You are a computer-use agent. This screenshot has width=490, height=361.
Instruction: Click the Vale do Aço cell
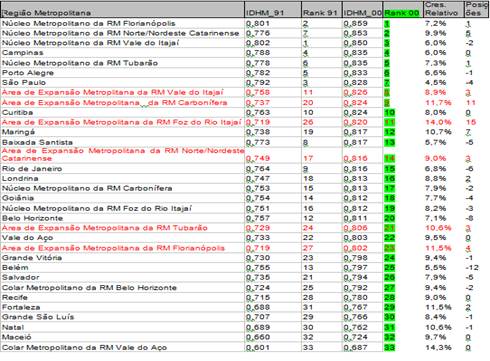[x=123, y=238]
